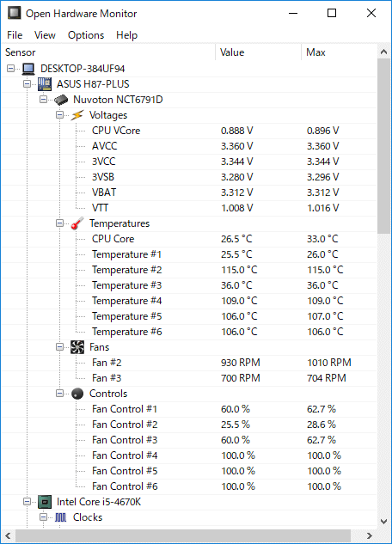Click the Max column header
The height and width of the screenshot is (544, 392).
[x=339, y=52]
